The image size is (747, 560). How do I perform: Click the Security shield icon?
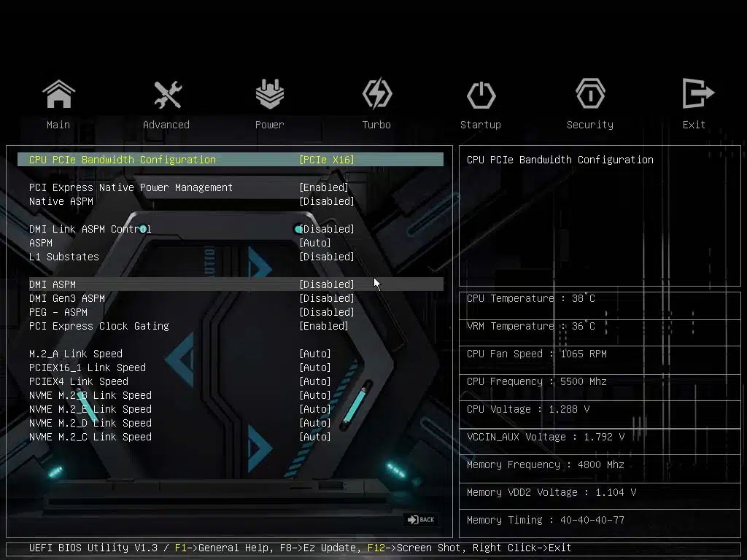(590, 93)
